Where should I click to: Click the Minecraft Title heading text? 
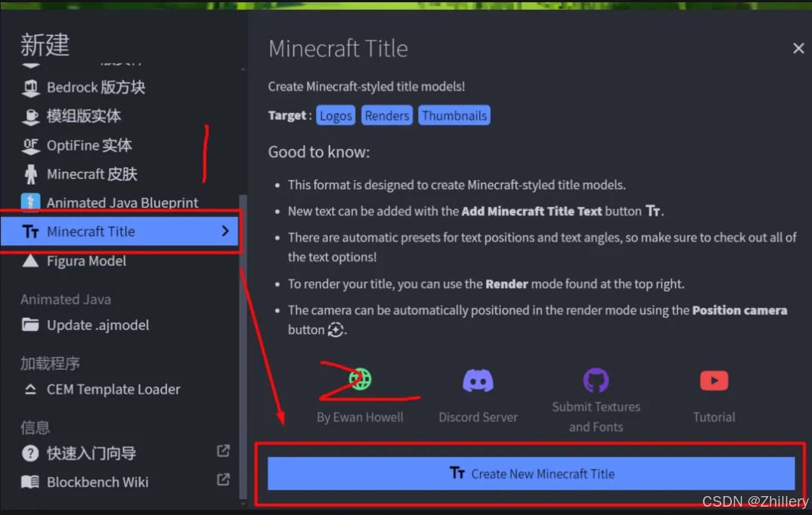coord(338,48)
